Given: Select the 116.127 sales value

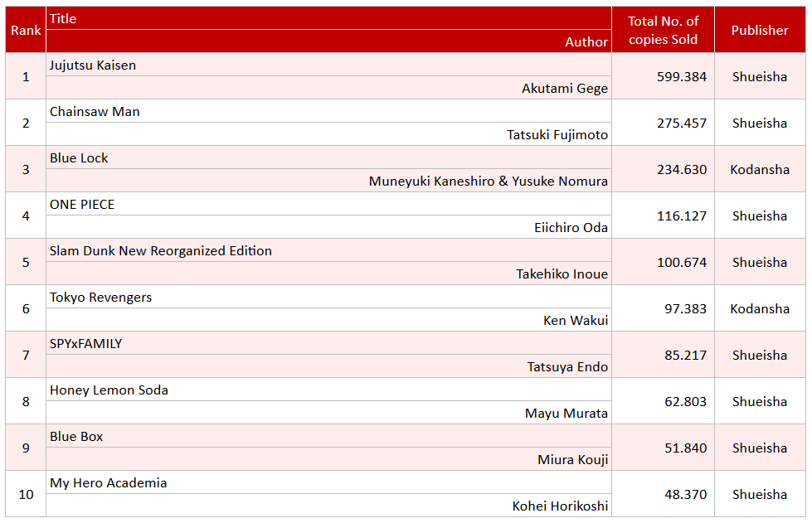Looking at the screenshot, I should [682, 215].
